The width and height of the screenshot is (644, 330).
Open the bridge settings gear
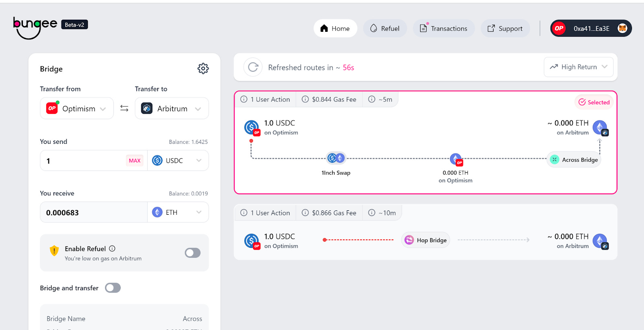click(203, 68)
